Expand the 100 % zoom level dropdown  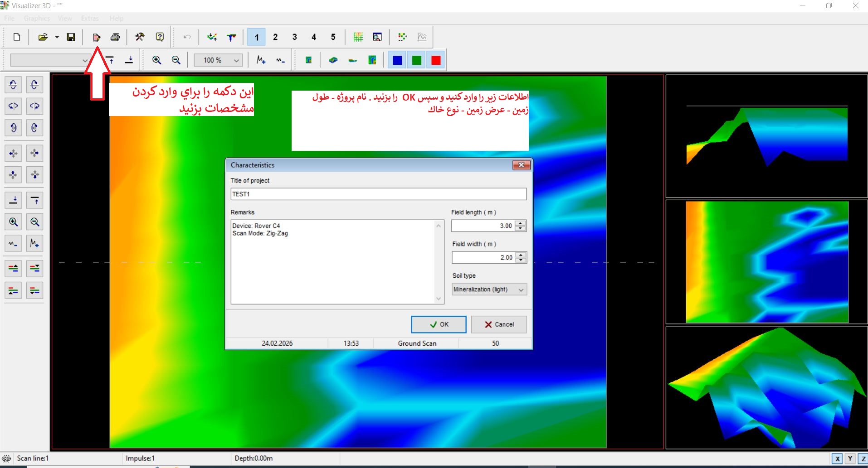point(236,60)
